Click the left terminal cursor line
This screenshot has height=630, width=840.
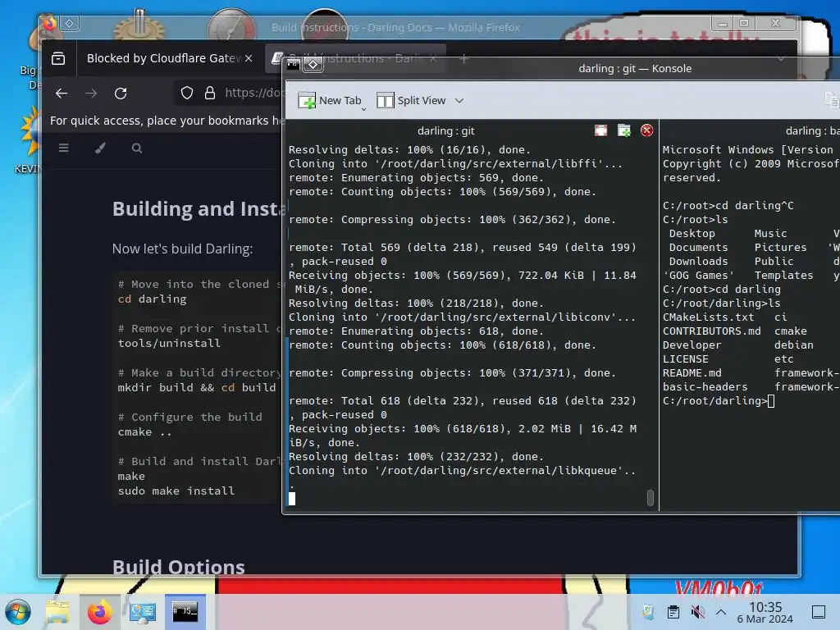coord(292,499)
